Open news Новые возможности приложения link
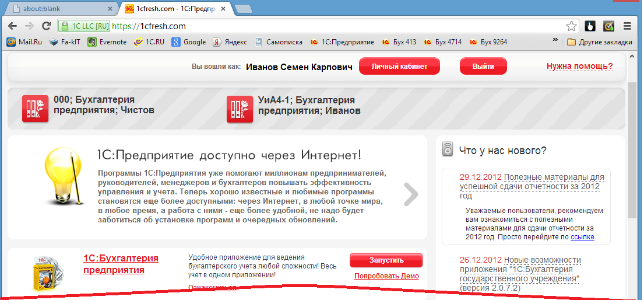644x300 pixels. coord(520,274)
